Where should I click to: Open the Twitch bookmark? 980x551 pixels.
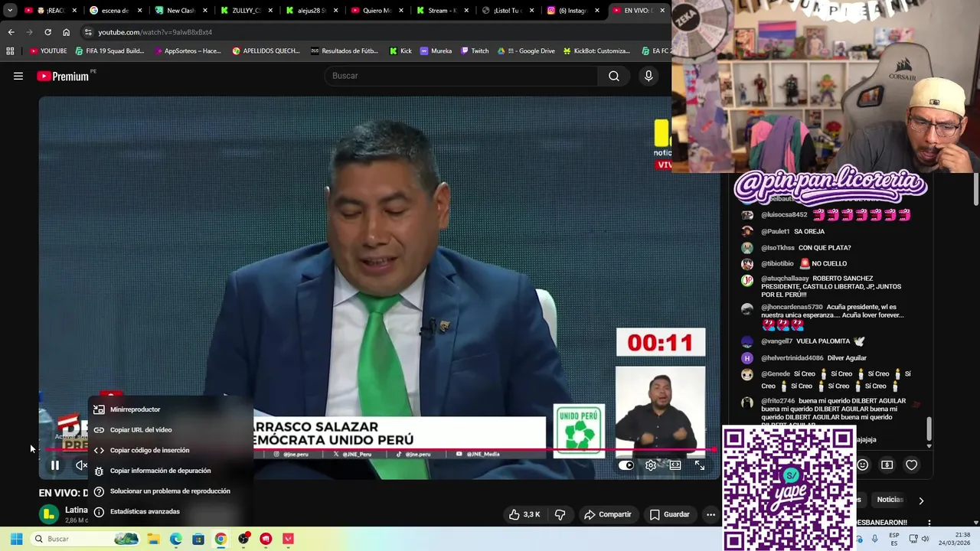pos(474,51)
